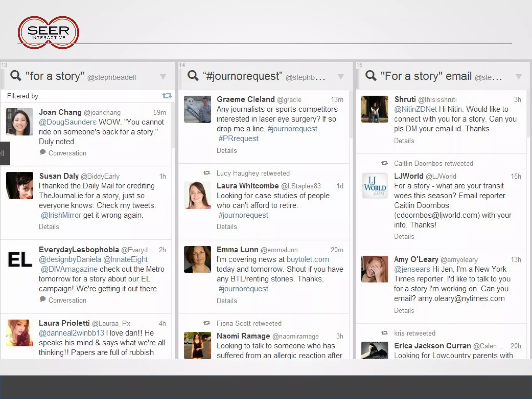Click magnifier icon in #journorequest column header
Screen dimensions: 532x399
[x=193, y=76]
